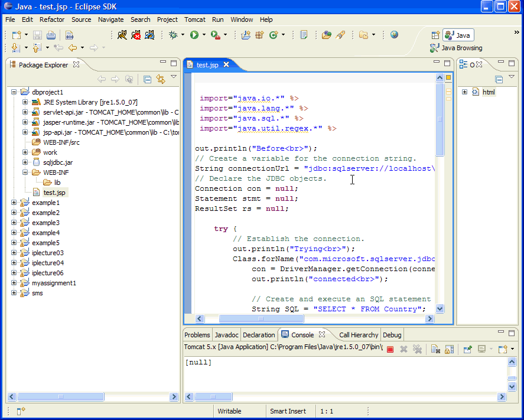Expand the example1 project node
This screenshot has width=524, height=420.
pos(14,203)
